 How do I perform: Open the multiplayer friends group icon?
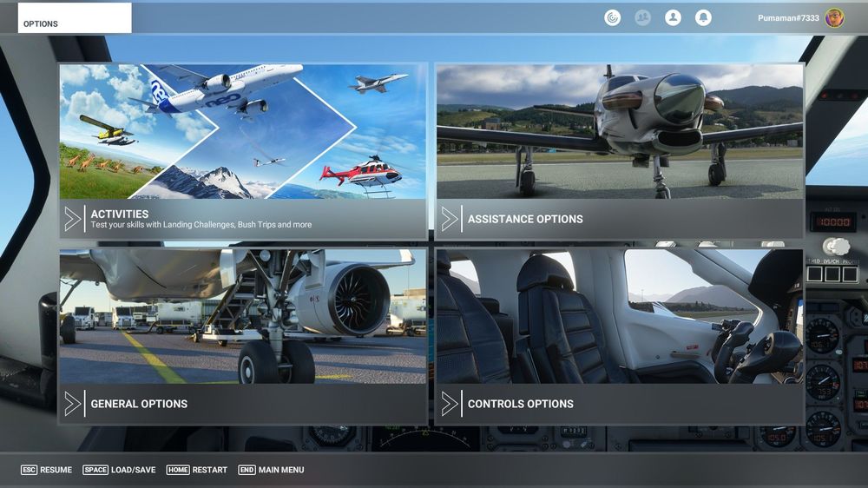[x=642, y=17]
